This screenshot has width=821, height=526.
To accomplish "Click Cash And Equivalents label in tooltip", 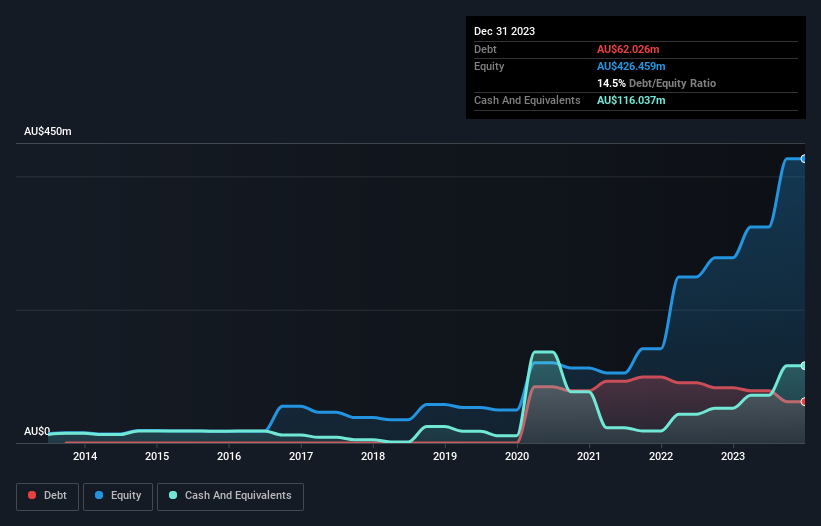I will point(527,100).
